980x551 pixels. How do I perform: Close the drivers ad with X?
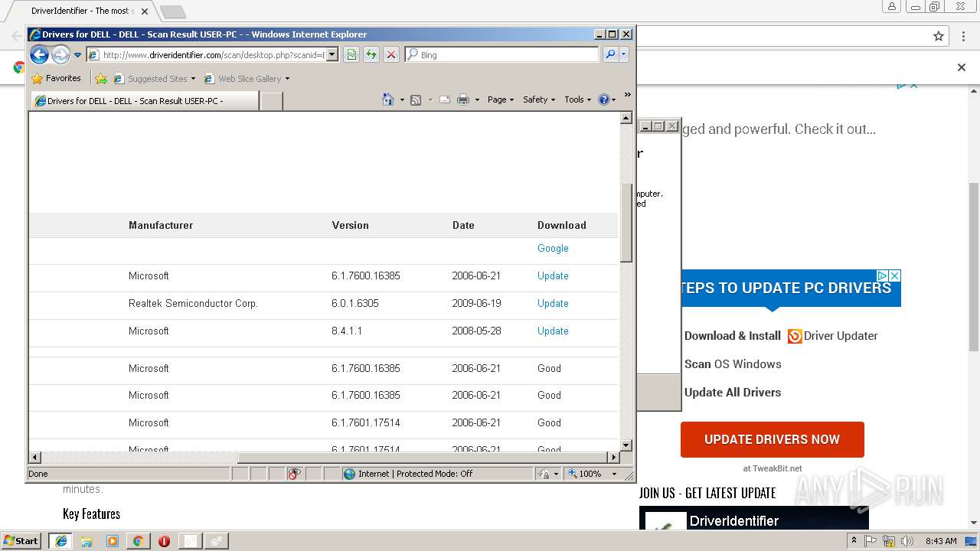pos(894,275)
